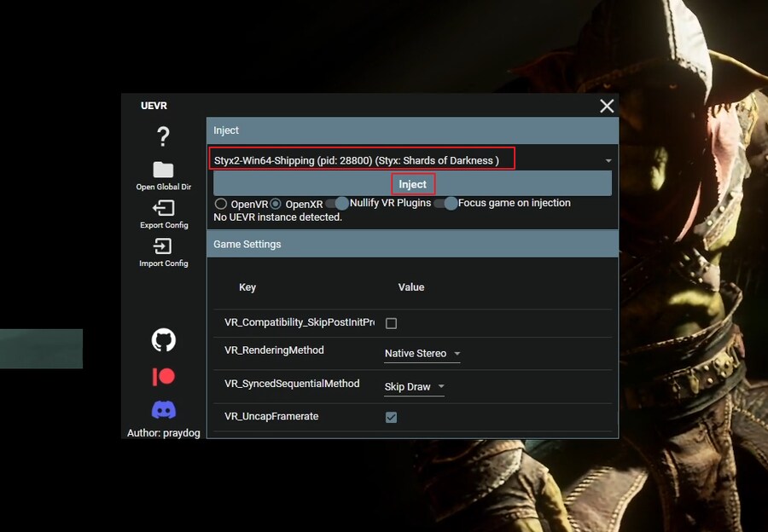The image size is (768, 532).
Task: Toggle the Nullify VR Plugins switch
Action: point(337,203)
